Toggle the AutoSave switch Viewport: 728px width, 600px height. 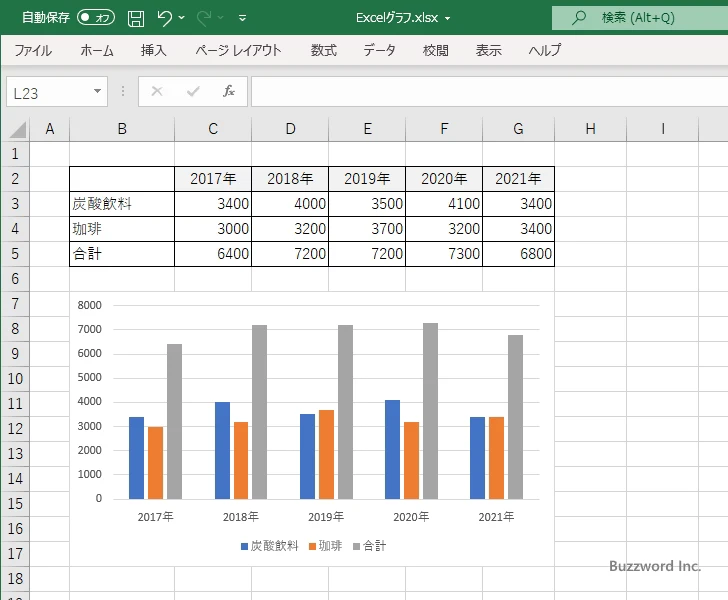point(96,18)
